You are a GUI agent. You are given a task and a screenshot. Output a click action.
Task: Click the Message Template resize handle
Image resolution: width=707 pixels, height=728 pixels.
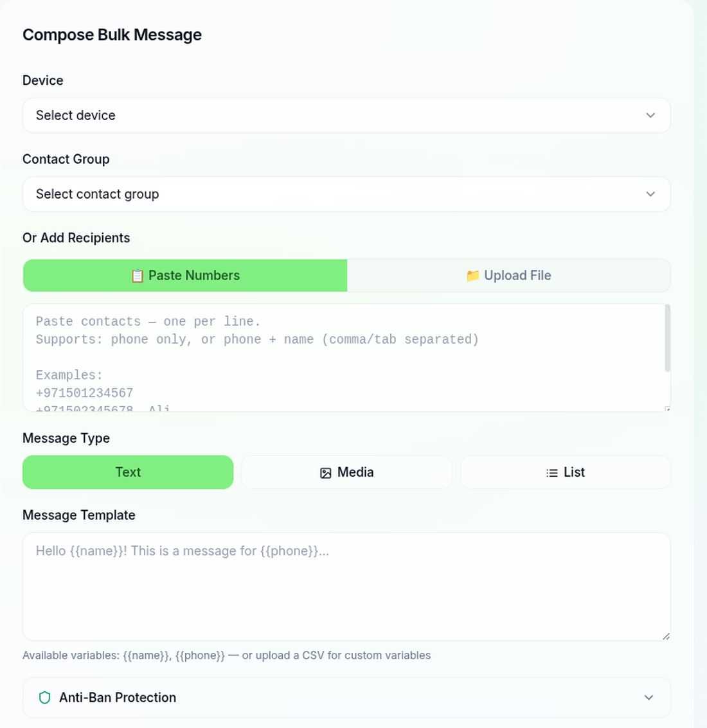(667, 637)
